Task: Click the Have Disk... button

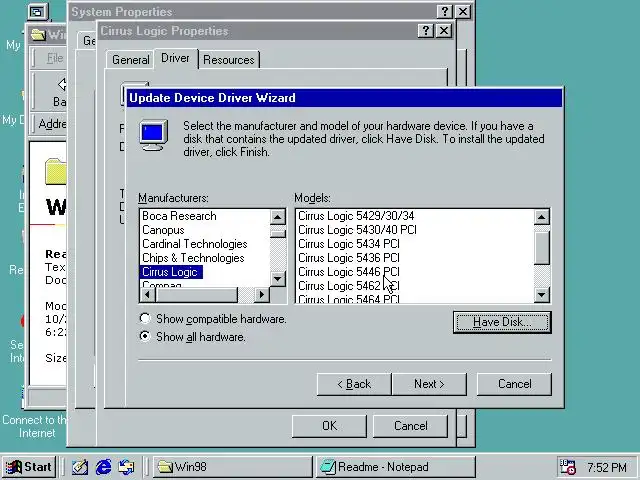Action: point(502,322)
